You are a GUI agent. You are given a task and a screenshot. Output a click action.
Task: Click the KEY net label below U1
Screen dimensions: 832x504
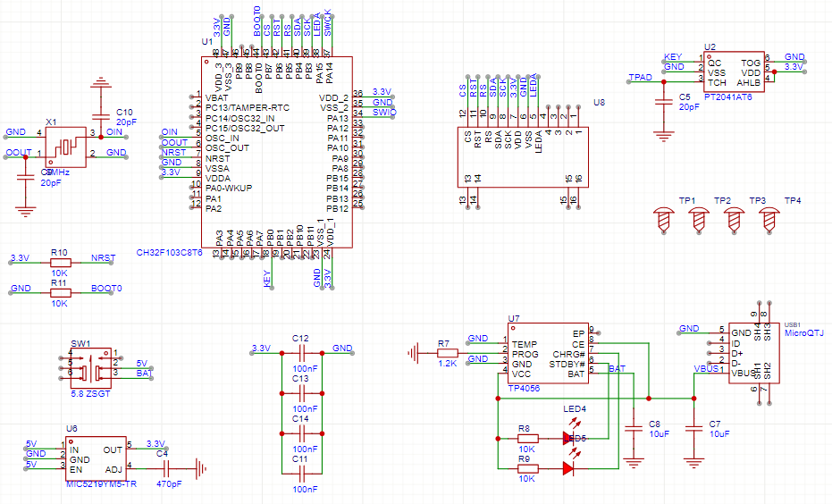[x=267, y=279]
